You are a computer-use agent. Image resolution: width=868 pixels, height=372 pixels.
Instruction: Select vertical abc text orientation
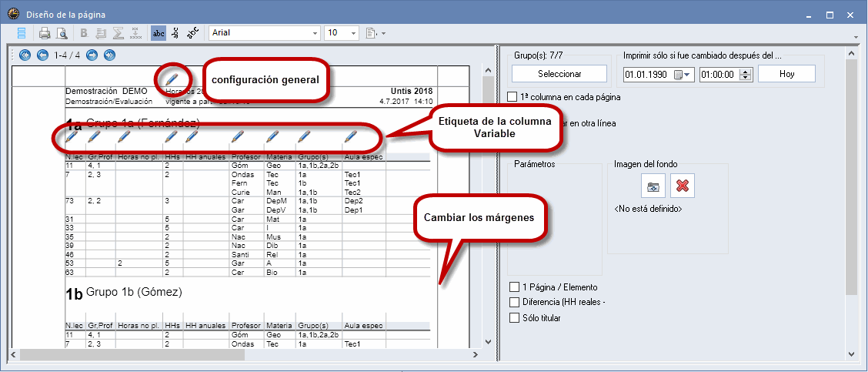(x=175, y=33)
